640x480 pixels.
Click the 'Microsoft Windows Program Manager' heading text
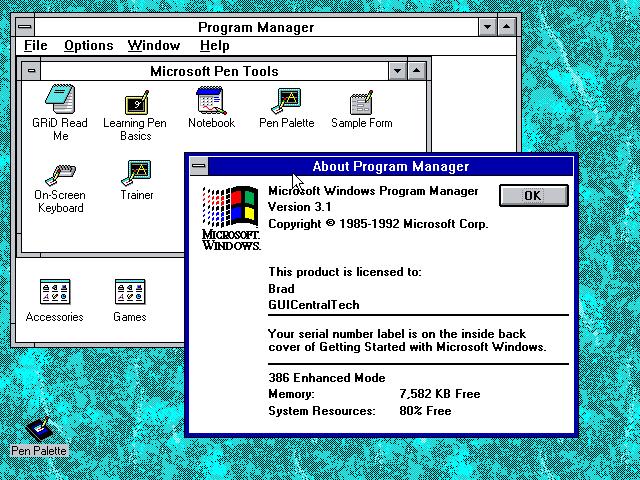tap(373, 191)
